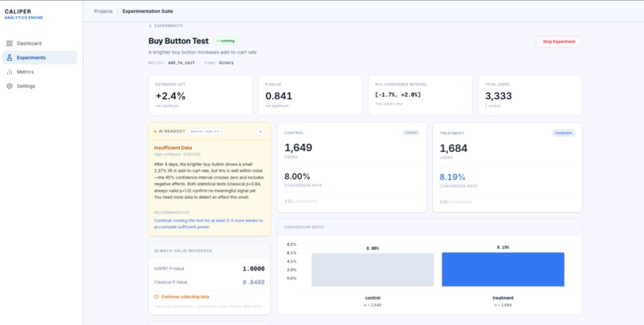The image size is (644, 325).
Task: Click the Bedrock Haiku model badge
Action: point(205,131)
